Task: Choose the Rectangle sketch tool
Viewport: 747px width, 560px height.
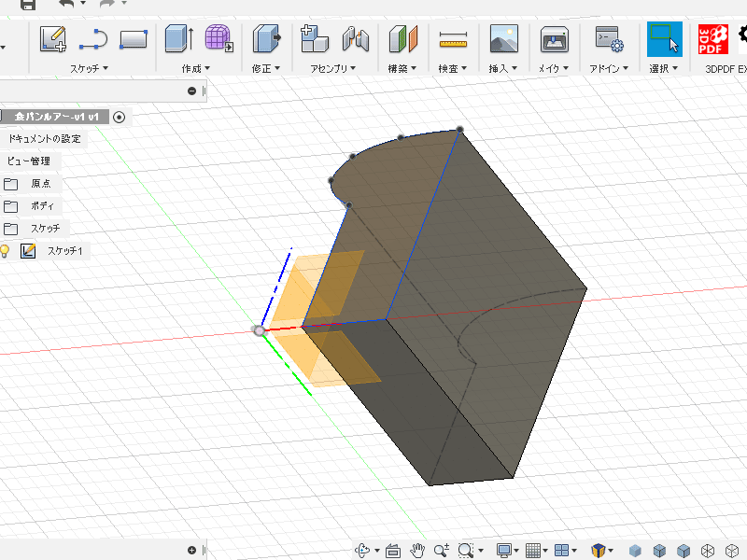Action: pos(134,39)
